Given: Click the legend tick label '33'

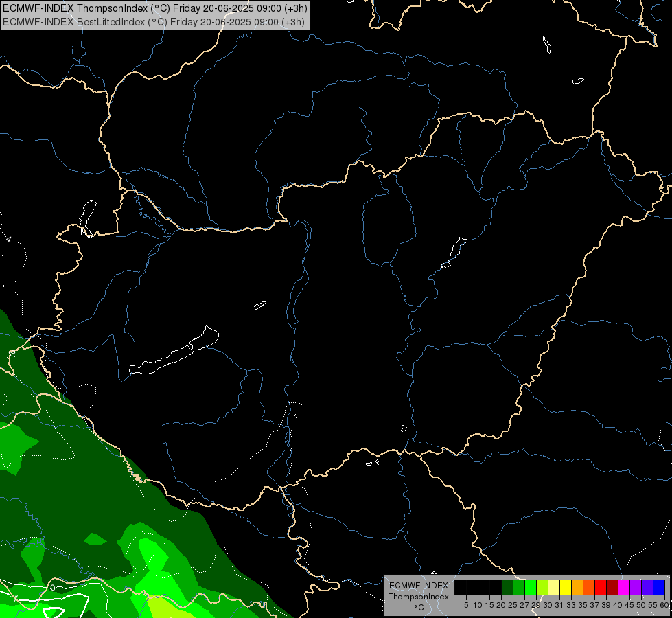Looking at the screenshot, I should coord(571,605).
